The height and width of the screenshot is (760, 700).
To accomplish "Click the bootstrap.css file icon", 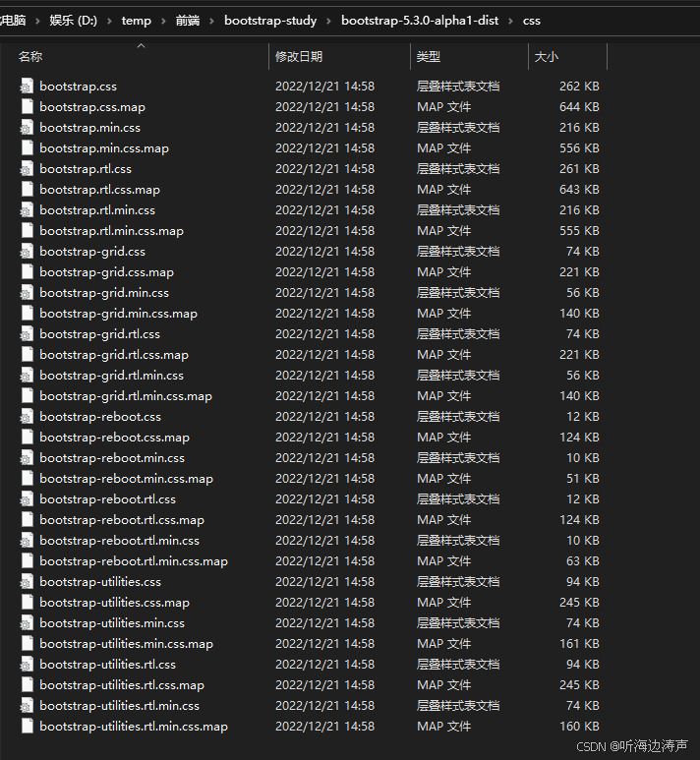I will (x=28, y=87).
